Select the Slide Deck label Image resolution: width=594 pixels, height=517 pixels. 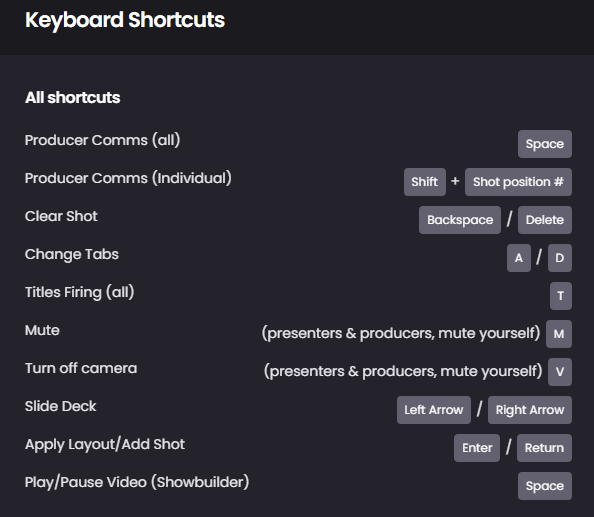[x=61, y=406]
